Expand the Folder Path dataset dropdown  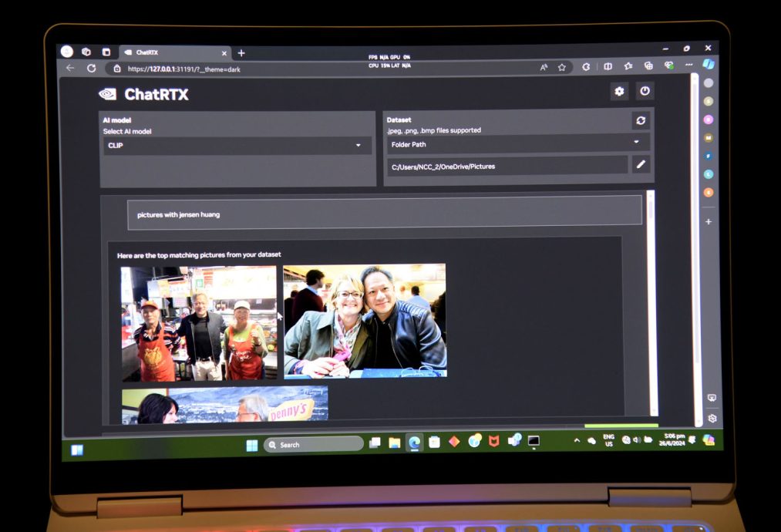tap(517, 143)
